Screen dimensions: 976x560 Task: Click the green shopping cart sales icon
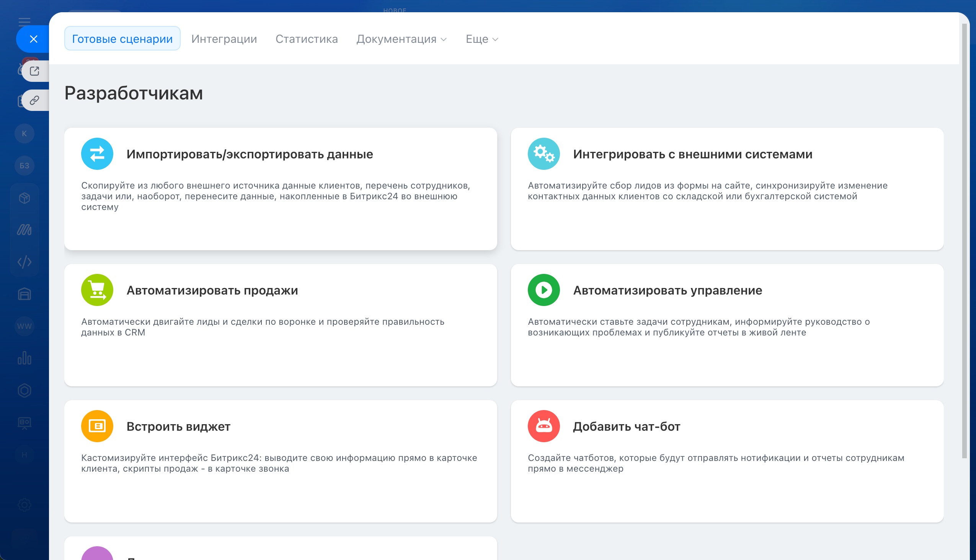[x=97, y=290]
